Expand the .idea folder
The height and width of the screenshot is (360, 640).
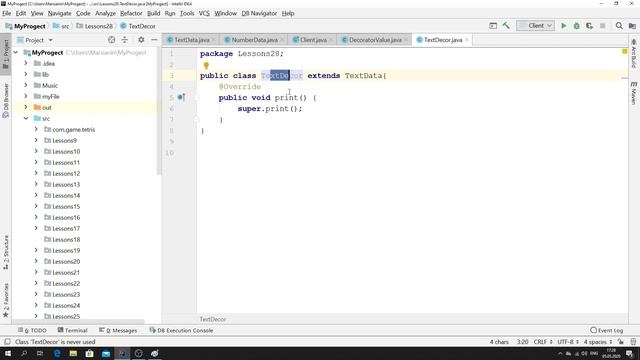click(26, 63)
